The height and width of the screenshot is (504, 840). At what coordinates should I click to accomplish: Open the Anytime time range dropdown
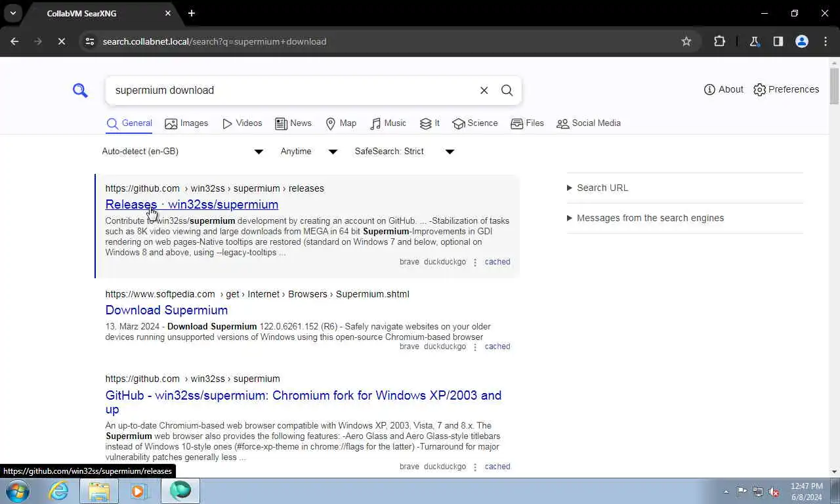(308, 152)
